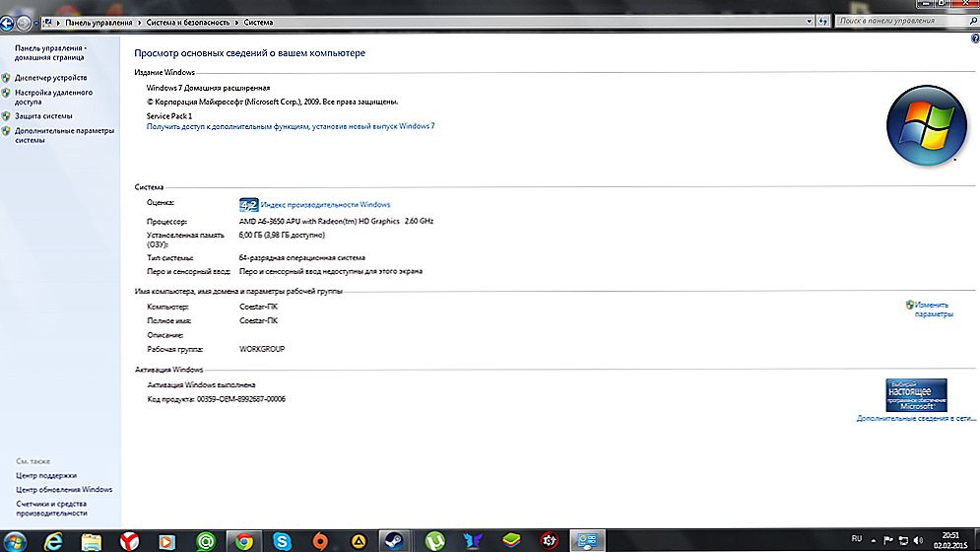This screenshot has height=552, width=980.
Task: Select the Система breadcrumb
Action: pos(258,23)
